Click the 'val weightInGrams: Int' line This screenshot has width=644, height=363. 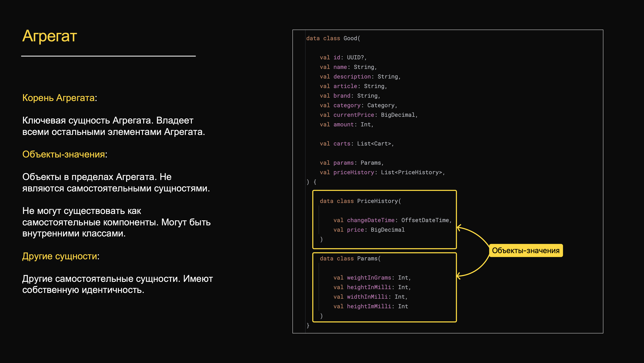372,278
